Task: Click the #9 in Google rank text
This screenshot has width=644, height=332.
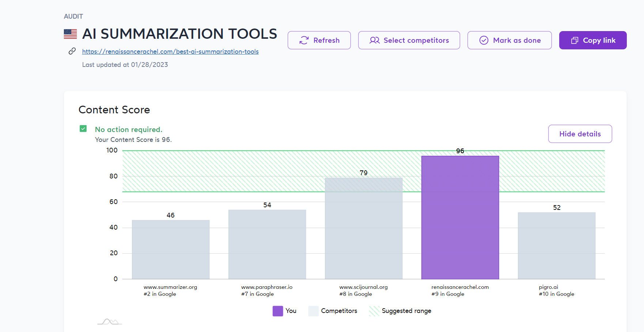Action: [448, 294]
